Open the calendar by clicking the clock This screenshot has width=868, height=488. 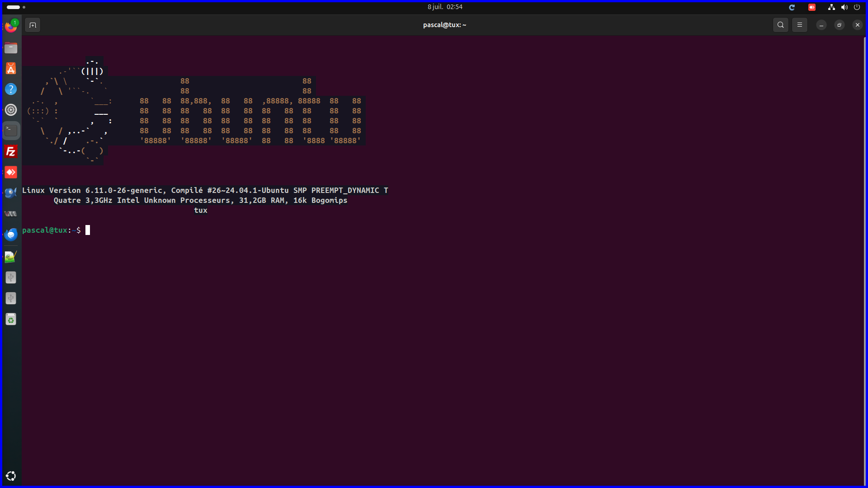tap(445, 7)
